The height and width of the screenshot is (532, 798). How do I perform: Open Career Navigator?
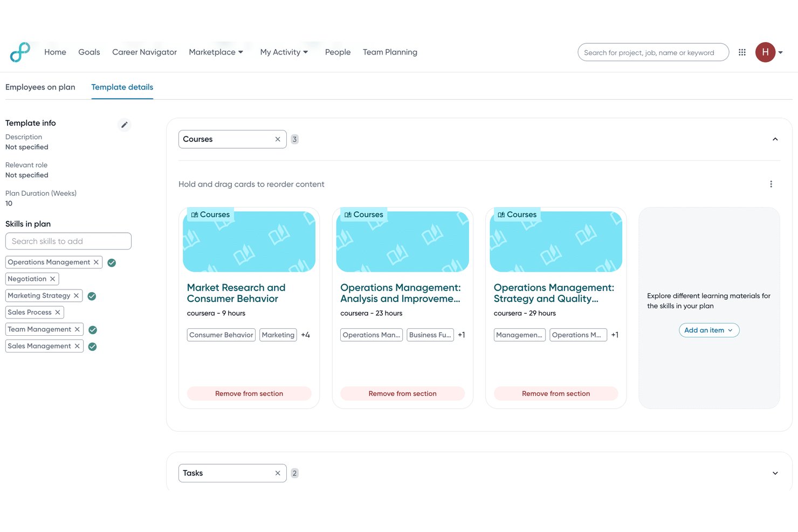coord(145,52)
